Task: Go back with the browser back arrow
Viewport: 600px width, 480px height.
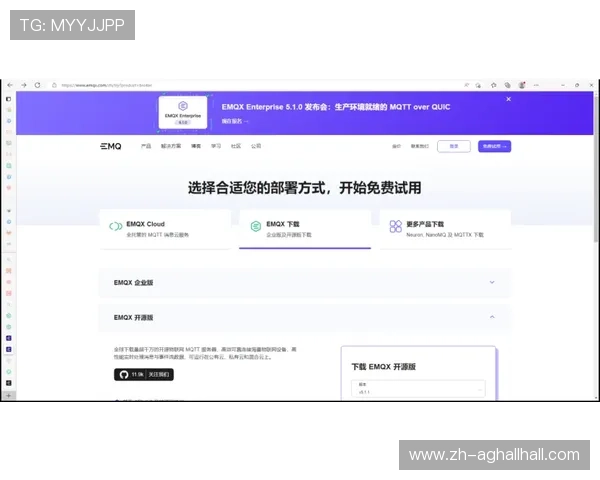Action: 10,85
